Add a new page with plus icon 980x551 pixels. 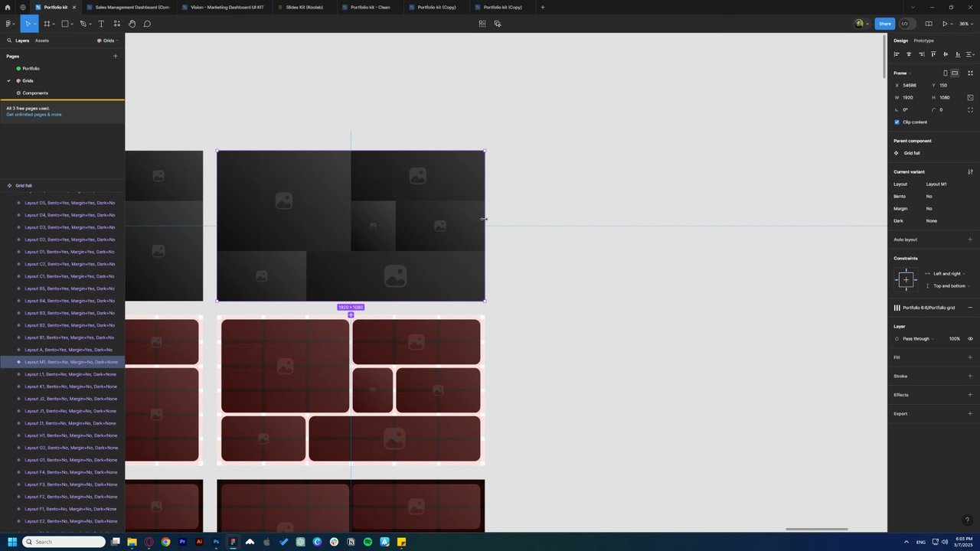pyautogui.click(x=116, y=56)
